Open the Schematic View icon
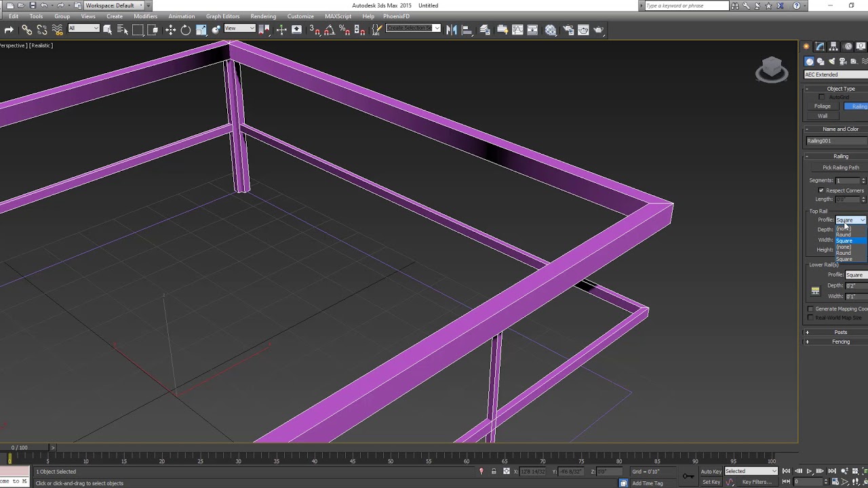The height and width of the screenshot is (488, 868). click(533, 30)
